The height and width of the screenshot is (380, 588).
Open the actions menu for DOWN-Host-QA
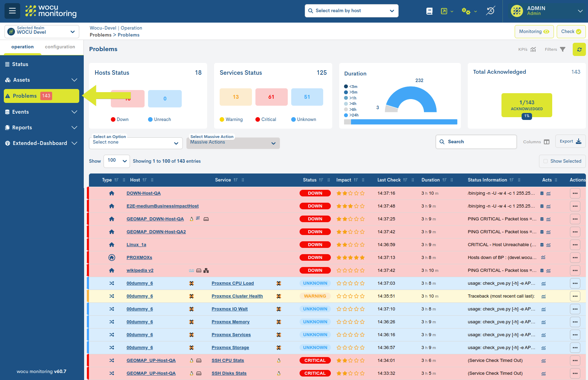click(x=575, y=193)
